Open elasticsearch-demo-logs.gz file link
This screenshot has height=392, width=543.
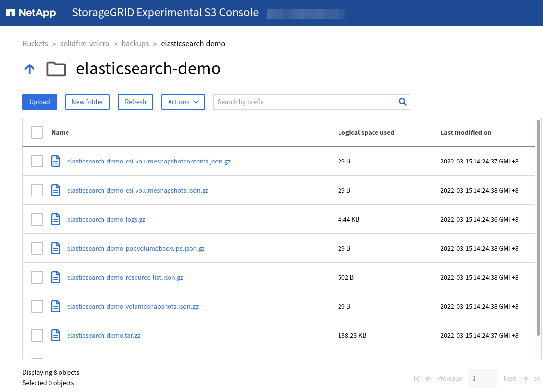(x=106, y=219)
